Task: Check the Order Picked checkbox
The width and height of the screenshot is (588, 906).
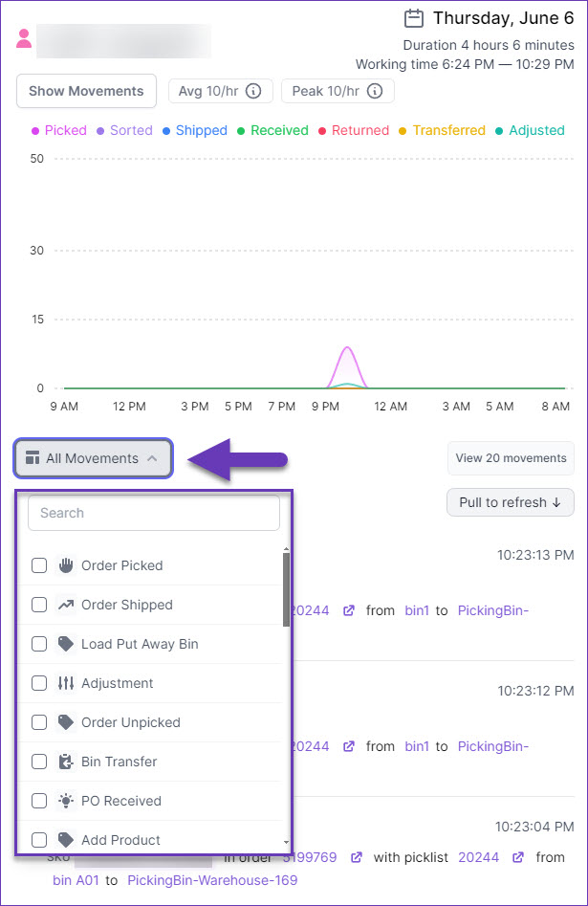Action: [x=39, y=565]
